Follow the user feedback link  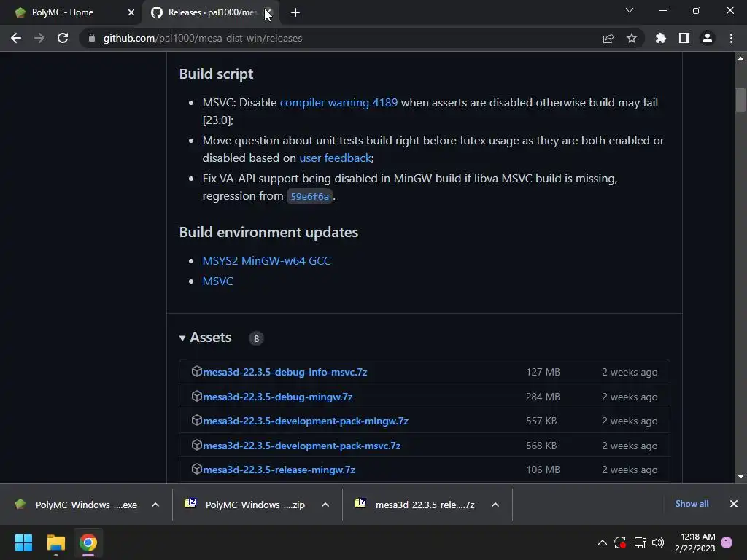tap(335, 157)
